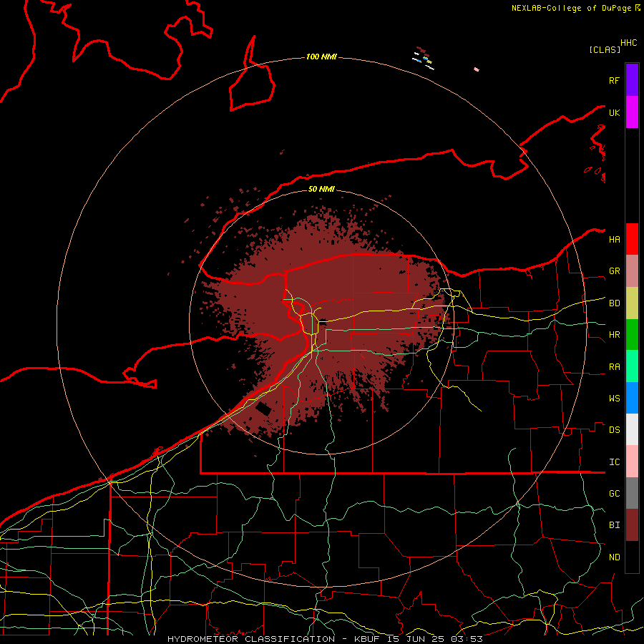Click the NEXLAB-College of DuPage credit text
This screenshot has width=644, height=644.
(x=571, y=8)
